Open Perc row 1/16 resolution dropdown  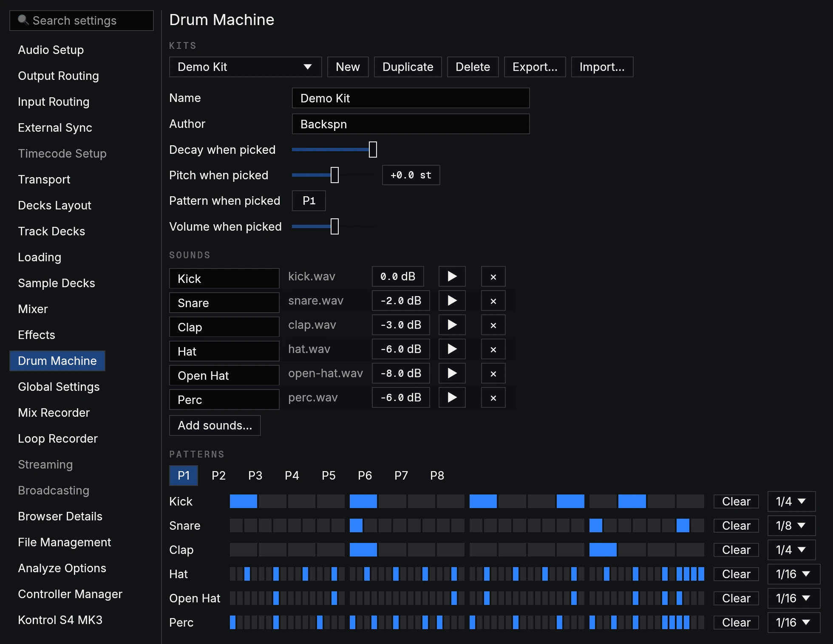click(x=793, y=622)
